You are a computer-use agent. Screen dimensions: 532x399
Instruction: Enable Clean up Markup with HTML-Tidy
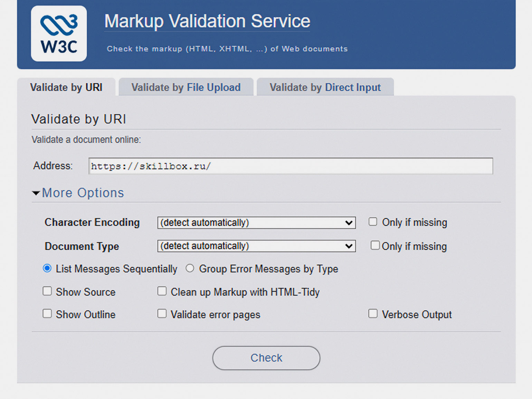162,291
